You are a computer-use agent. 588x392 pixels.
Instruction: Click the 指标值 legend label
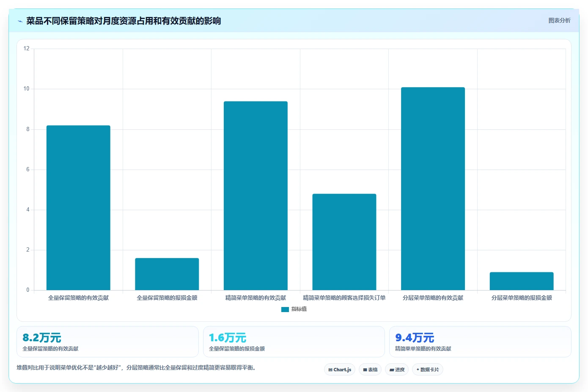(299, 309)
